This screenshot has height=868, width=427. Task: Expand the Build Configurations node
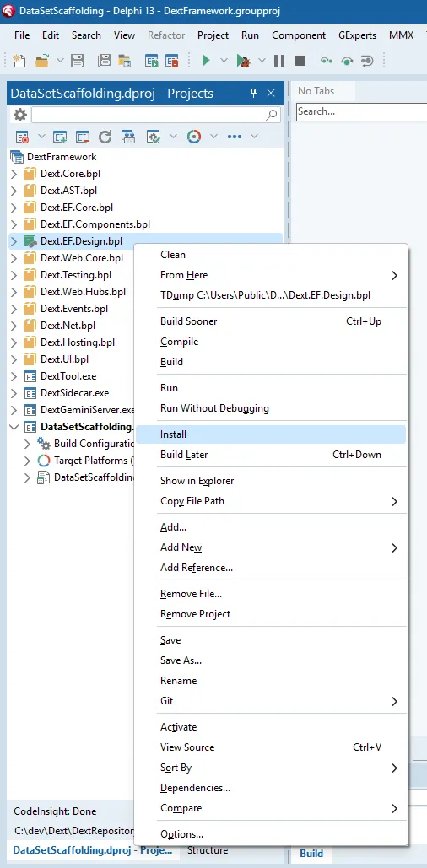coord(27,444)
